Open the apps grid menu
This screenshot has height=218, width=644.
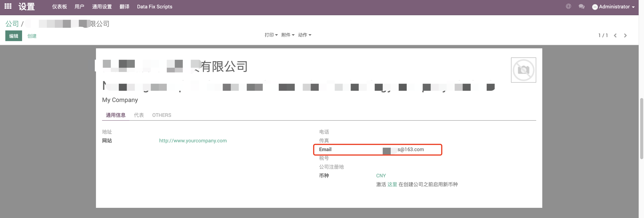click(x=8, y=7)
